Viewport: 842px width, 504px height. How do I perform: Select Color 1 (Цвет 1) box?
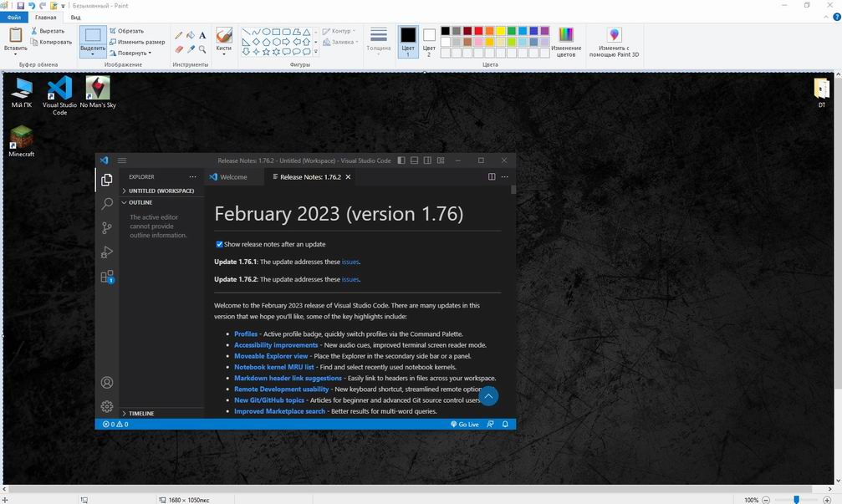click(x=408, y=41)
